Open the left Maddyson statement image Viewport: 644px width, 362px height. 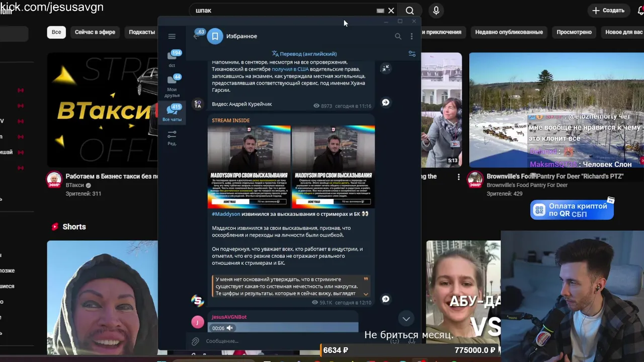pyautogui.click(x=249, y=166)
